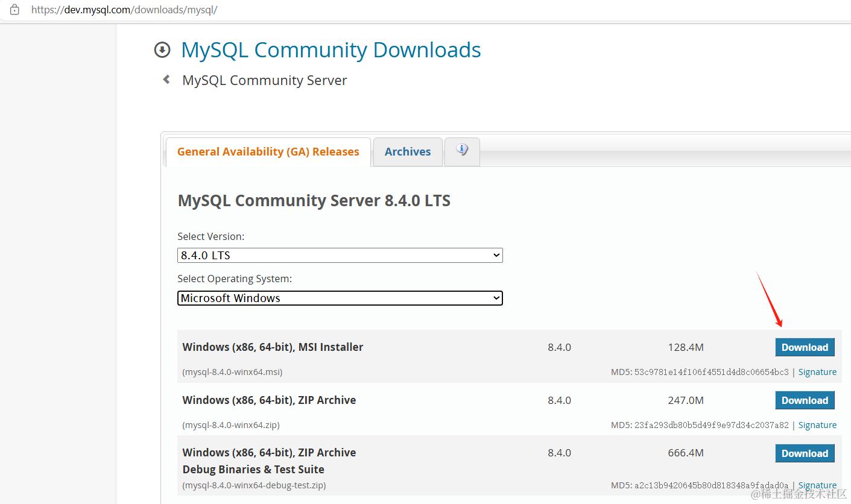This screenshot has width=851, height=504.
Task: Click the MySQL Community Server breadcrumb text
Action: [x=265, y=80]
